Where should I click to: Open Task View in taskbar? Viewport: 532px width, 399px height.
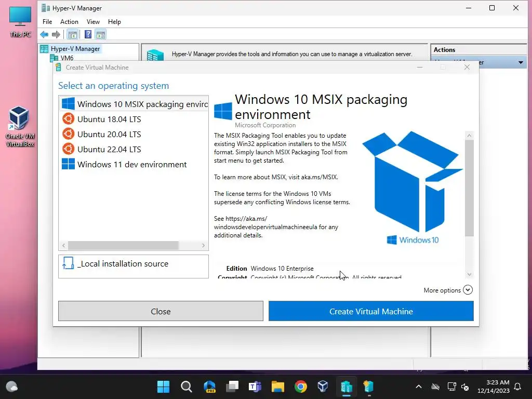[x=232, y=387]
